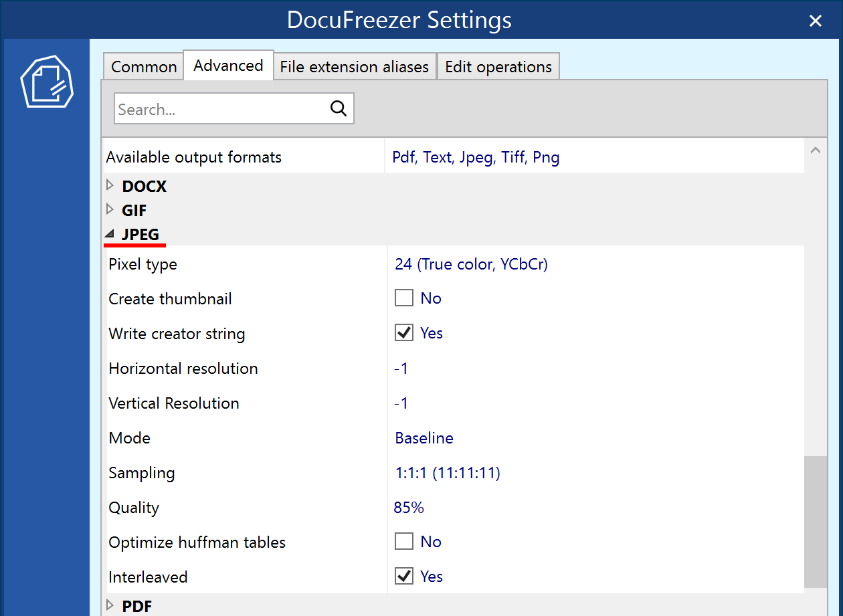Viewport: 843px width, 616px height.
Task: Select the Available output formats label
Action: click(x=194, y=158)
